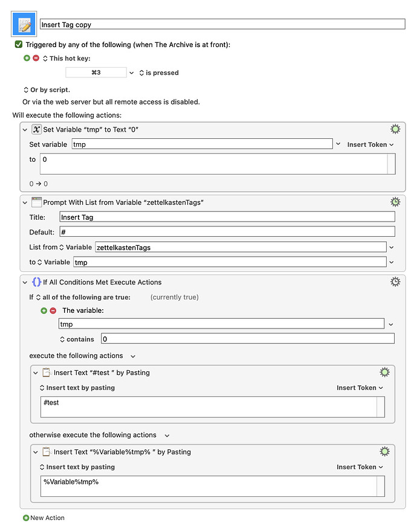Click the macro name field "Insert Tag copy"

pyautogui.click(x=222, y=24)
